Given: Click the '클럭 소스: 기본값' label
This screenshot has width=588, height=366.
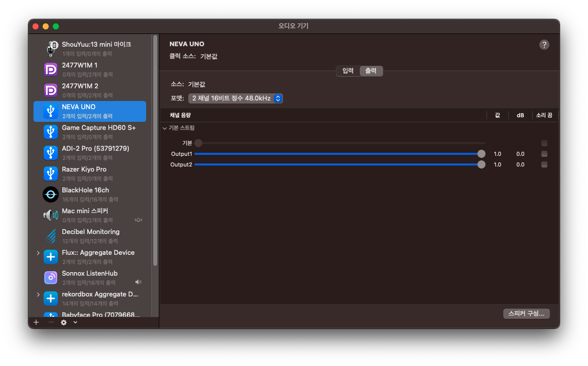Looking at the screenshot, I should coord(193,56).
